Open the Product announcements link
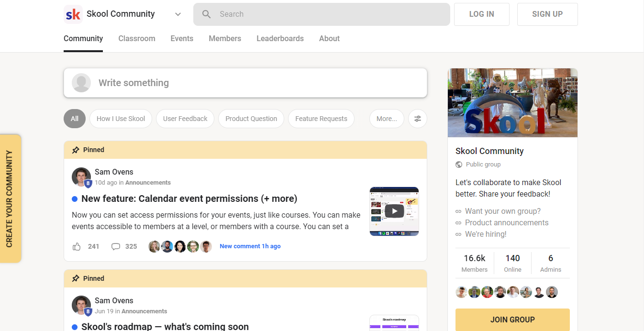Image resolution: width=644 pixels, height=331 pixels. 507,222
